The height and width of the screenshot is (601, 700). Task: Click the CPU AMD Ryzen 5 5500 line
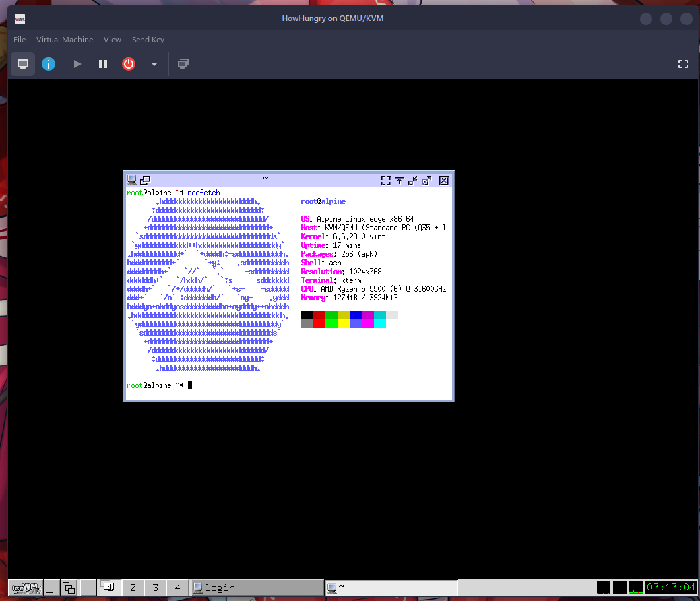(x=373, y=289)
